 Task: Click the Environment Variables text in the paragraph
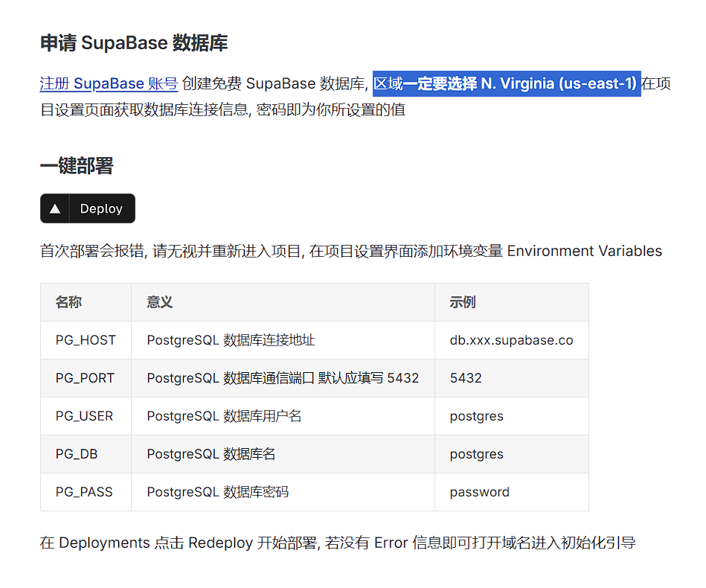584,251
